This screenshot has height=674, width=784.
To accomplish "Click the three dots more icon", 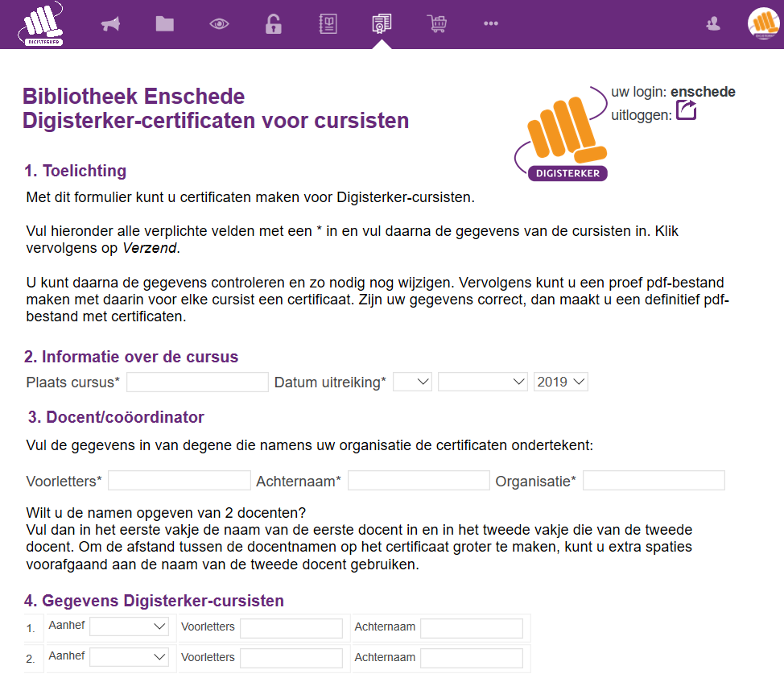I will click(491, 23).
